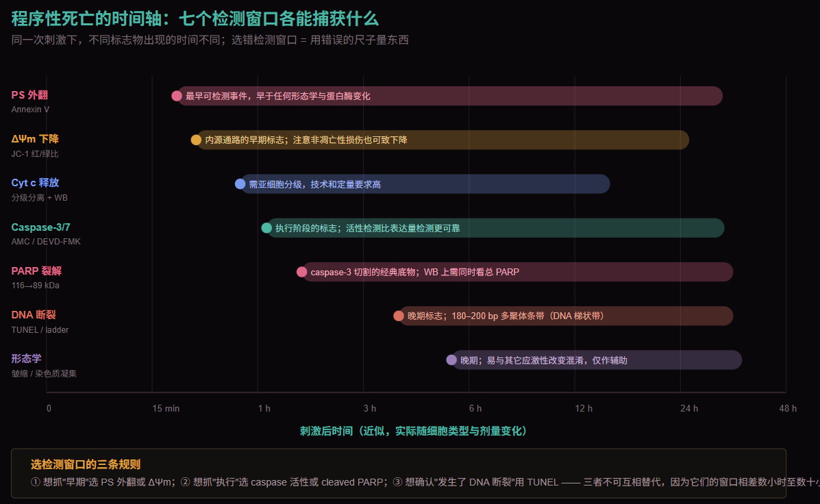820x504 pixels.
Task: Click the Caspase-3/7 green start dot
Action: tap(266, 227)
